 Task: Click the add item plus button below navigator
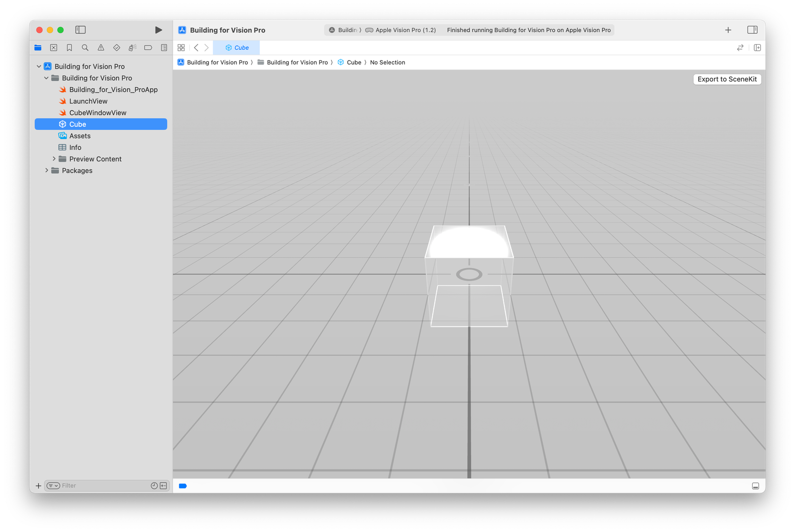pos(38,485)
